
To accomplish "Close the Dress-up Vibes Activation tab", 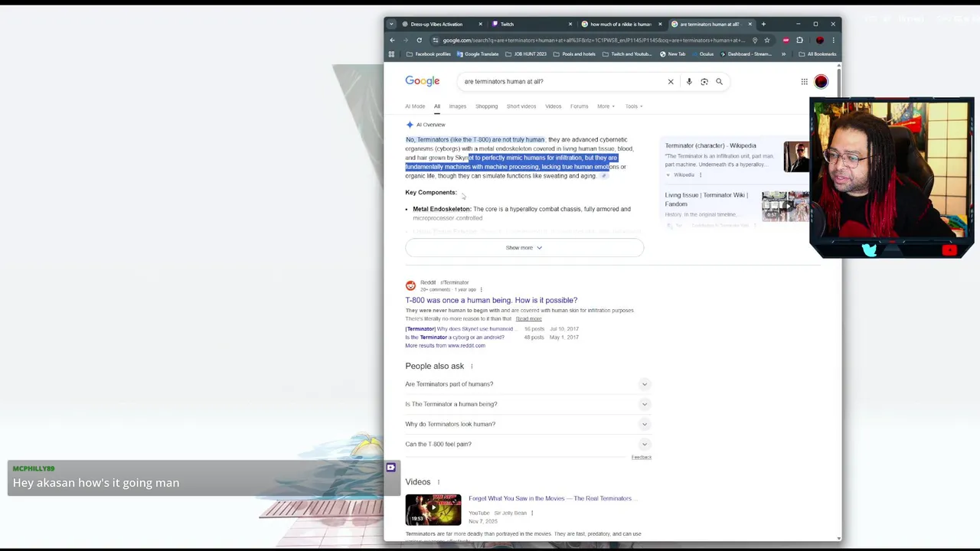I will 480,24.
